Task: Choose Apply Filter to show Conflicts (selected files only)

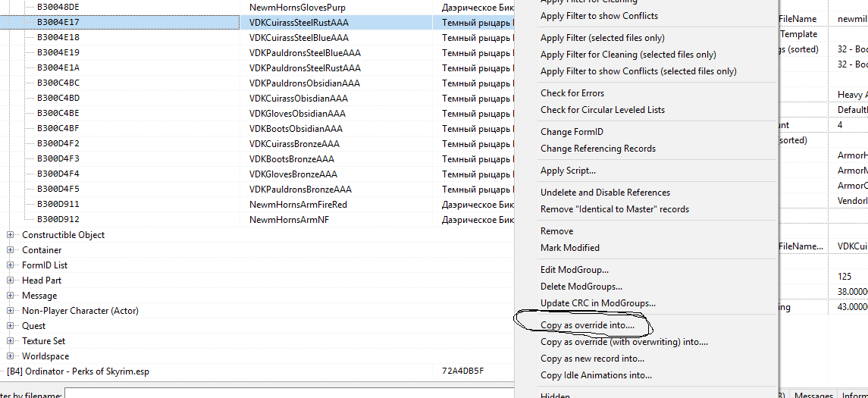Action: (x=638, y=71)
